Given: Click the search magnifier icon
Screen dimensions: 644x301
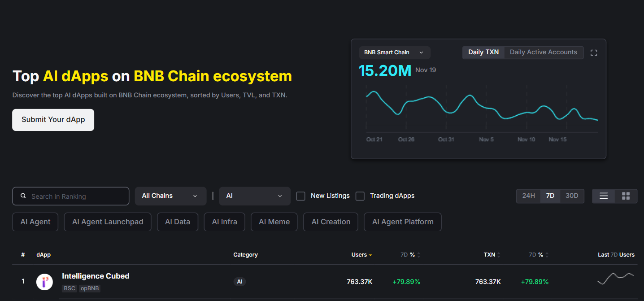Looking at the screenshot, I should tap(23, 196).
